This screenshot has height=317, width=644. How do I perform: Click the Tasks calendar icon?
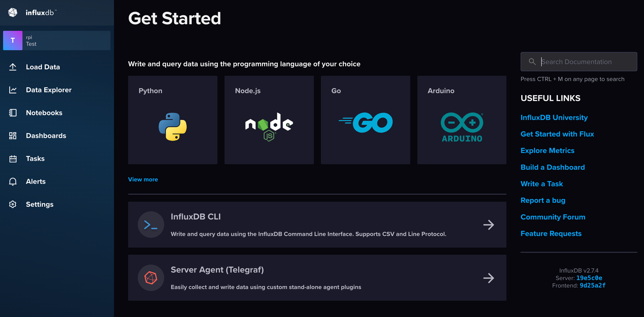[13, 159]
